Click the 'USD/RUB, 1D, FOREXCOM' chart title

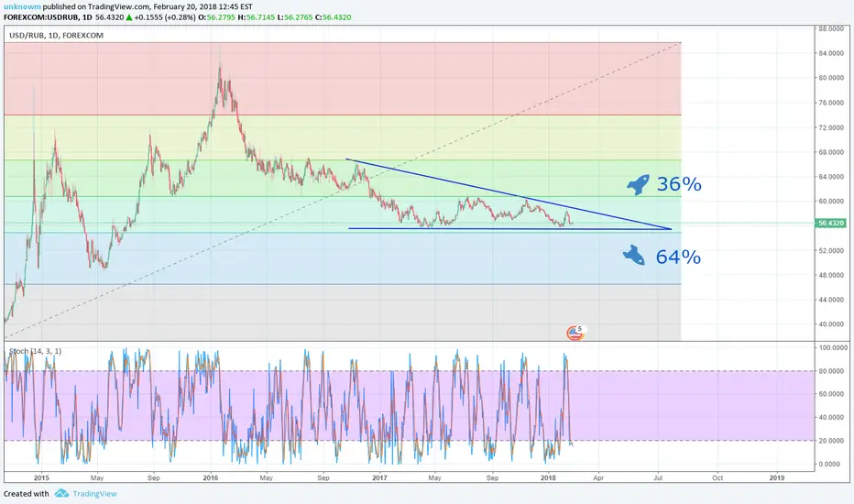pyautogui.click(x=56, y=36)
